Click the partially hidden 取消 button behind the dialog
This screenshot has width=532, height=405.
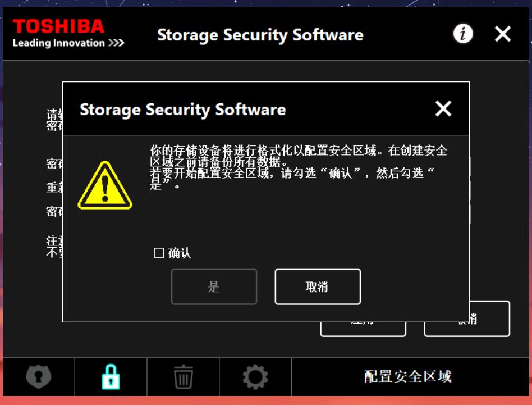pyautogui.click(x=466, y=318)
